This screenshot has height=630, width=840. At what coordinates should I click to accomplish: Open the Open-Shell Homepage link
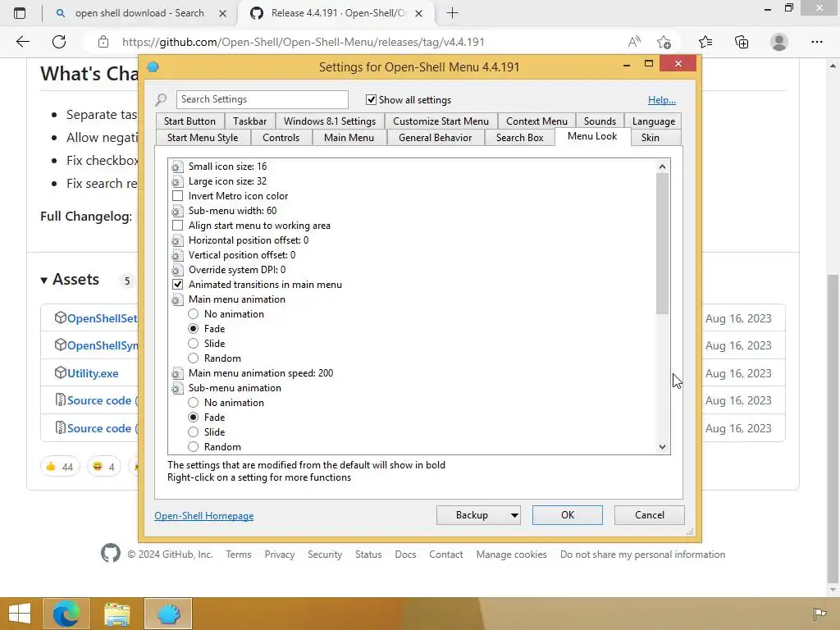(x=204, y=516)
